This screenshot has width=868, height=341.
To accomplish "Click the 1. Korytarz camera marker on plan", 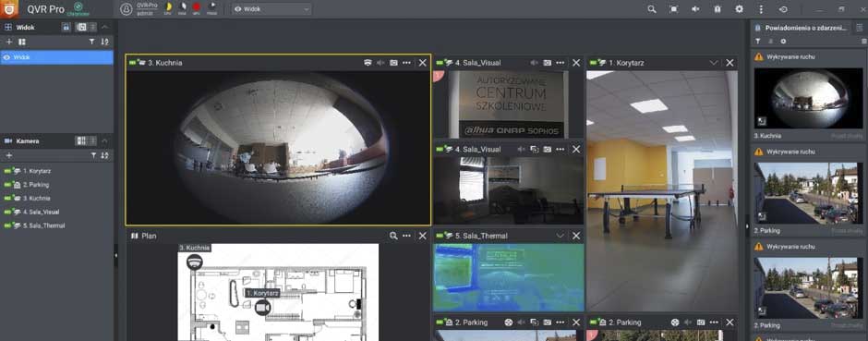I will [263, 308].
